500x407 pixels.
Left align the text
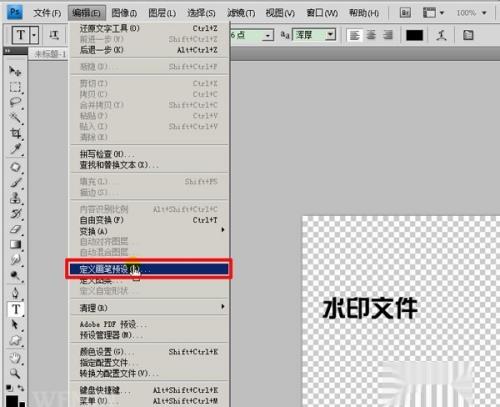point(354,35)
